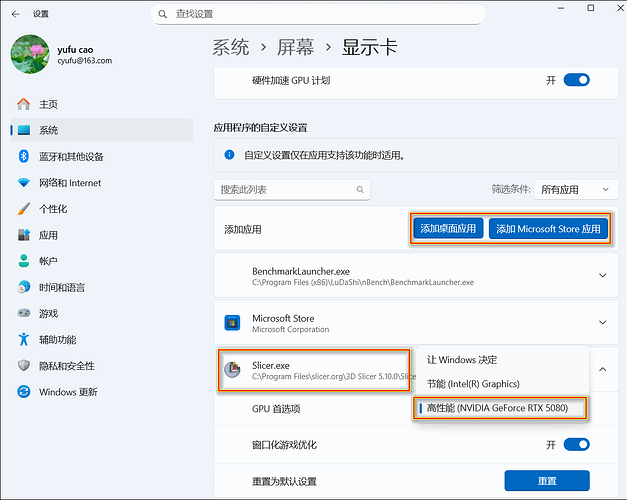Click the Wi-Fi icon for 网络和 Internet
This screenshot has height=500, width=627.
[x=24, y=183]
